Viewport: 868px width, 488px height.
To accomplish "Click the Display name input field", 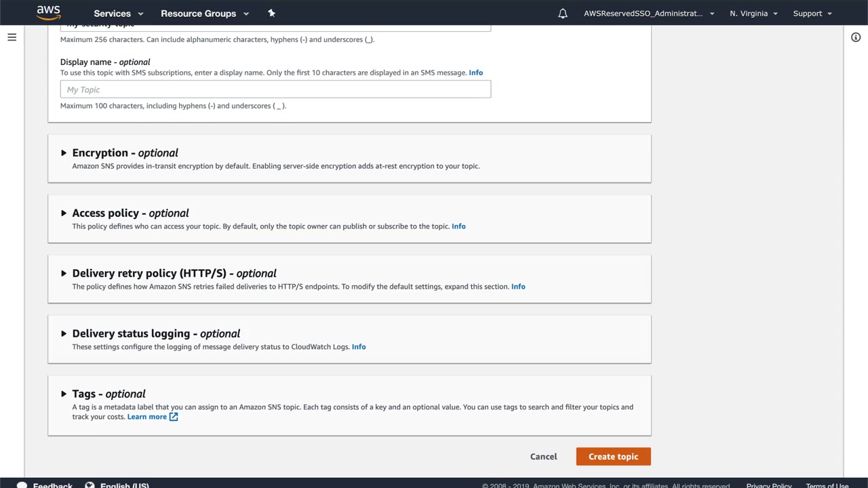I will point(275,89).
